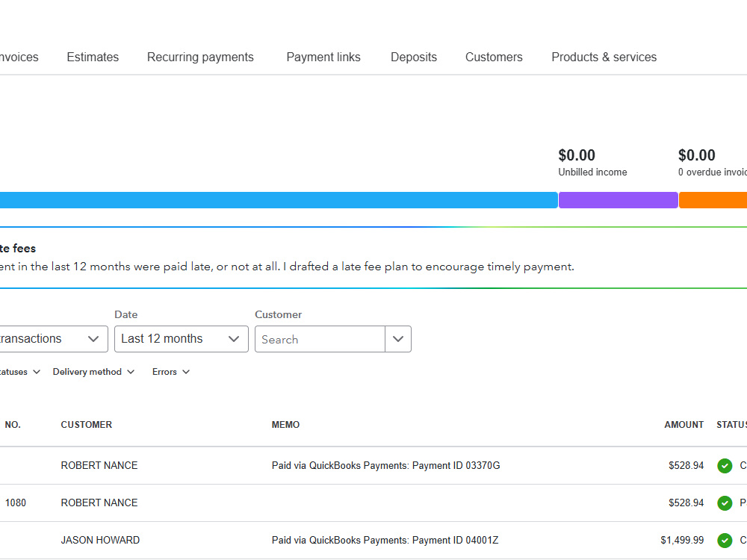Expand the Statuses filter
This screenshot has width=747, height=560.
[x=20, y=372]
